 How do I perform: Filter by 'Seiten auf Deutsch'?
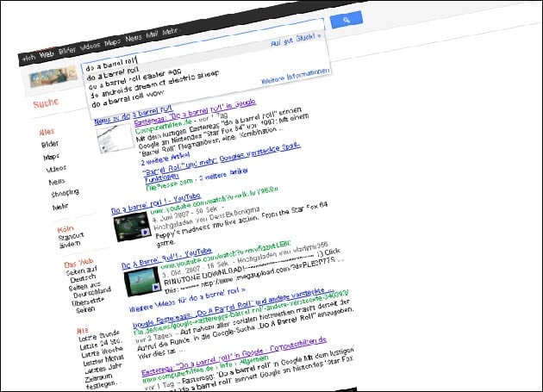(x=82, y=275)
